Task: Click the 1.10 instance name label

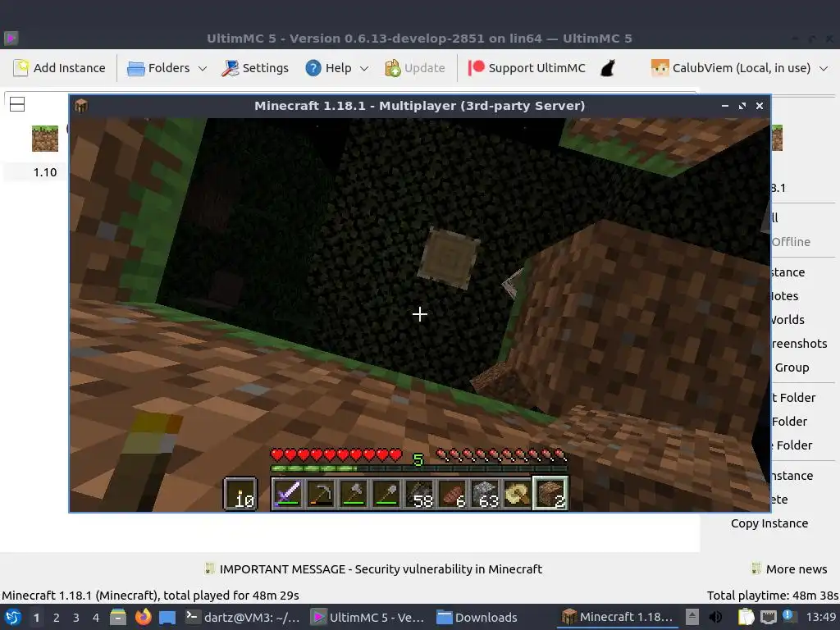Action: click(x=45, y=172)
